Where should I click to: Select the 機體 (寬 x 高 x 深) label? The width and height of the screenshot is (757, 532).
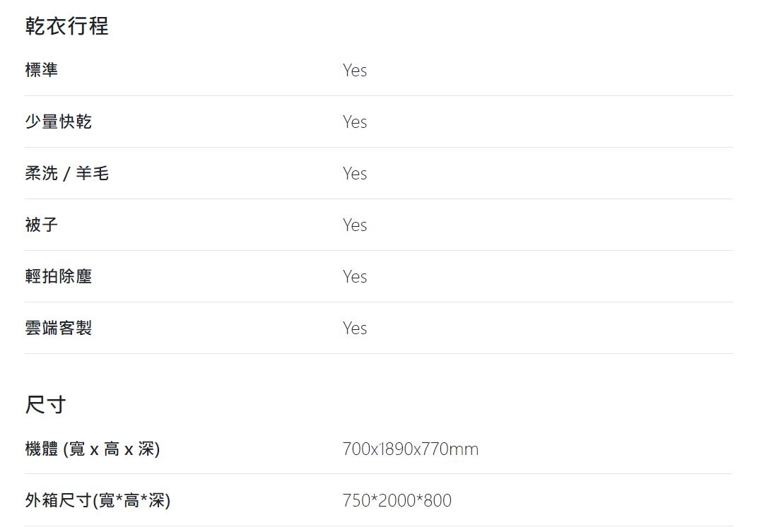pyautogui.click(x=92, y=449)
